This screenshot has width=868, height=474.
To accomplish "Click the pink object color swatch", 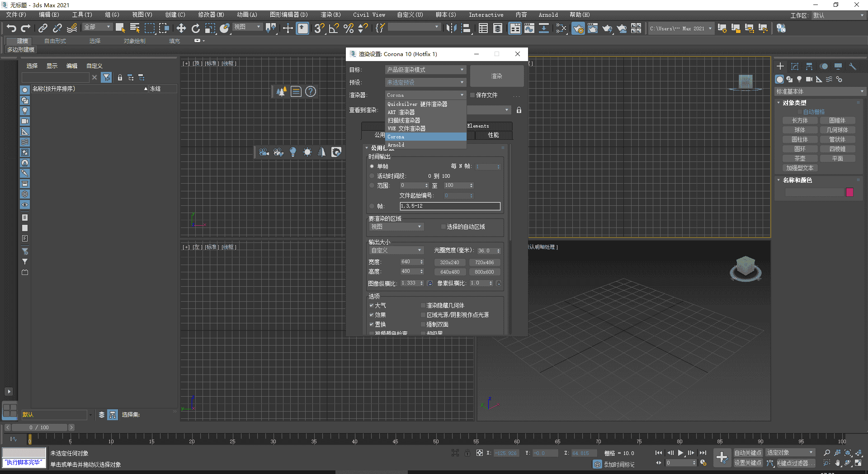I will click(x=849, y=192).
